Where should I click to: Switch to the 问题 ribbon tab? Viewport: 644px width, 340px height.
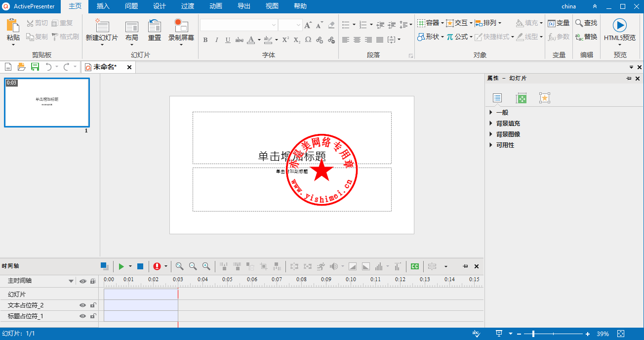pos(131,6)
